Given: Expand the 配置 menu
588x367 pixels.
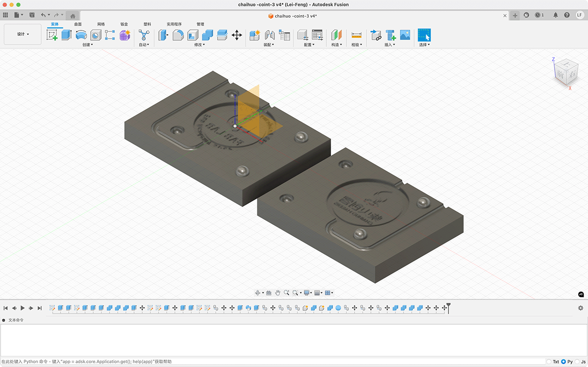Looking at the screenshot, I should point(309,45).
